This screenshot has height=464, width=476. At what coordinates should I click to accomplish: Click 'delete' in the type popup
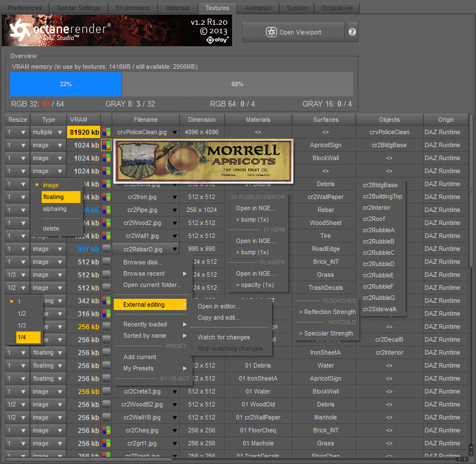click(51, 228)
